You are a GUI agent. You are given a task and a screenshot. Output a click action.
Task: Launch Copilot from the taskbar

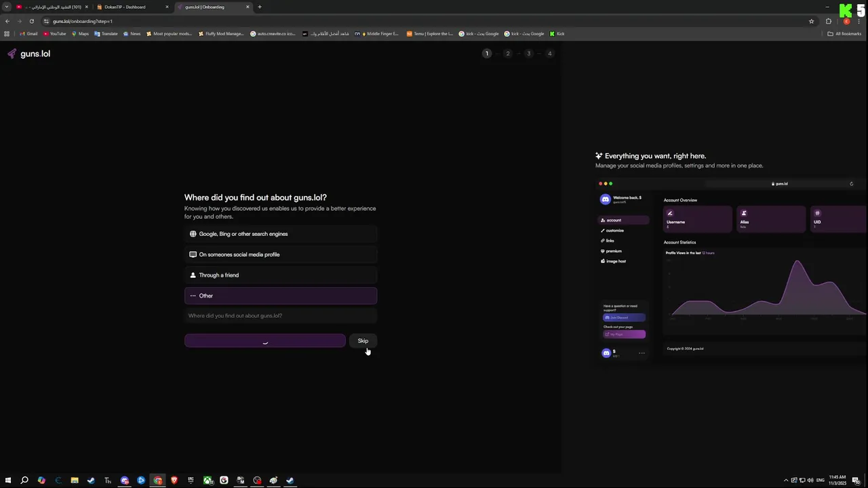pyautogui.click(x=41, y=481)
